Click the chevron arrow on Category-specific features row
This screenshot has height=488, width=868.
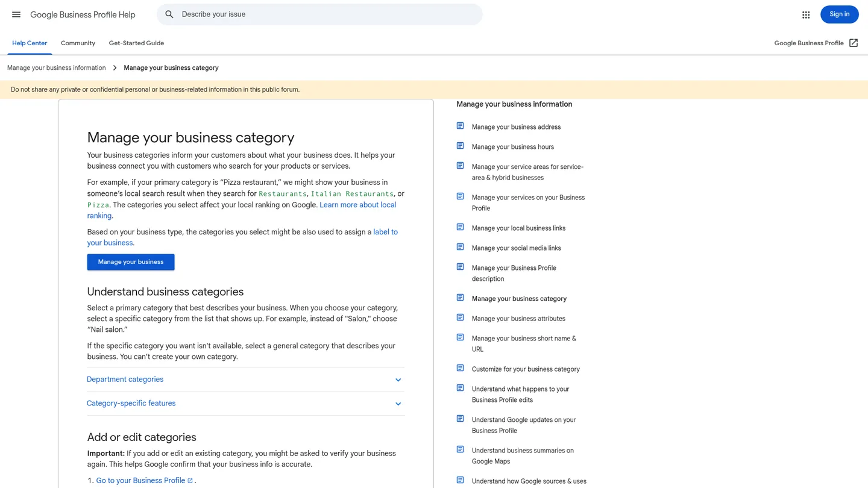coord(398,404)
